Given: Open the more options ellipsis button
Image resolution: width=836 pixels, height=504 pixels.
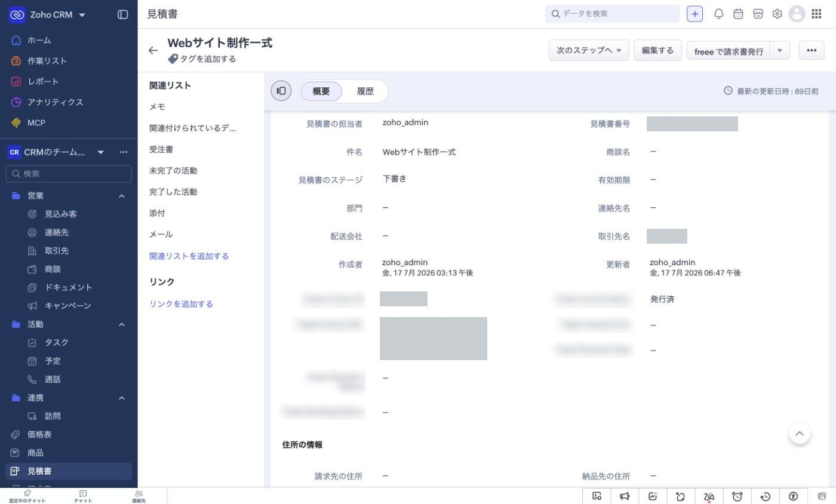Looking at the screenshot, I should tap(811, 50).
